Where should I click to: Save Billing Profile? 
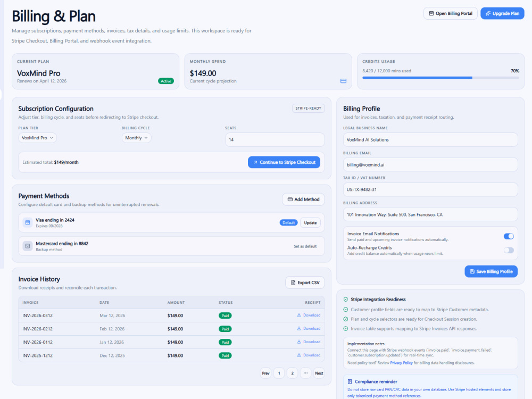point(491,271)
